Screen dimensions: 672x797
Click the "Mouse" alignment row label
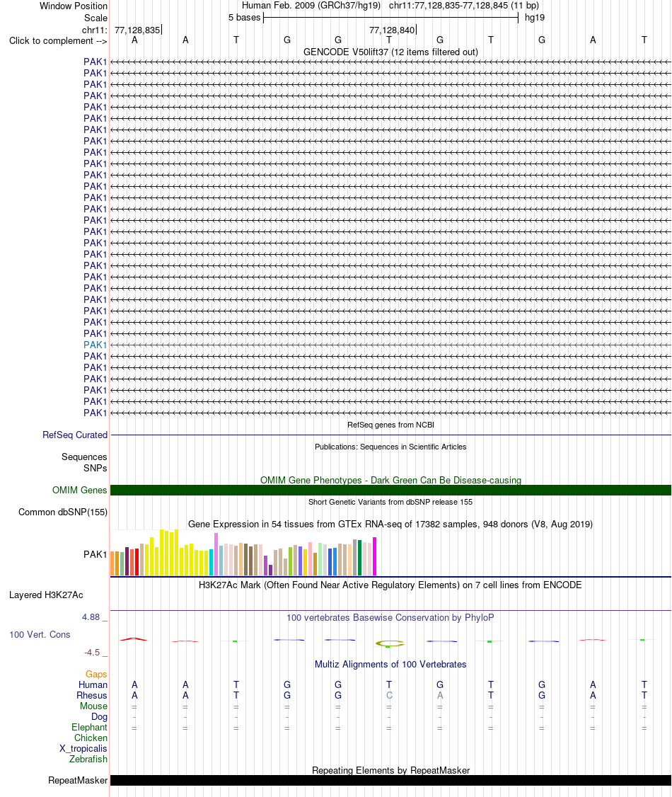click(x=93, y=706)
